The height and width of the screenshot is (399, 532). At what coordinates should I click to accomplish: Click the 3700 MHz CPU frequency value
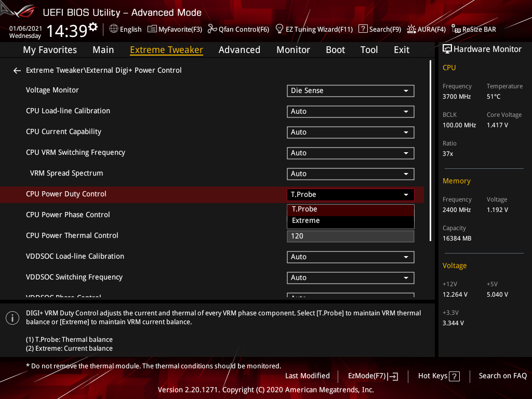[x=456, y=97]
